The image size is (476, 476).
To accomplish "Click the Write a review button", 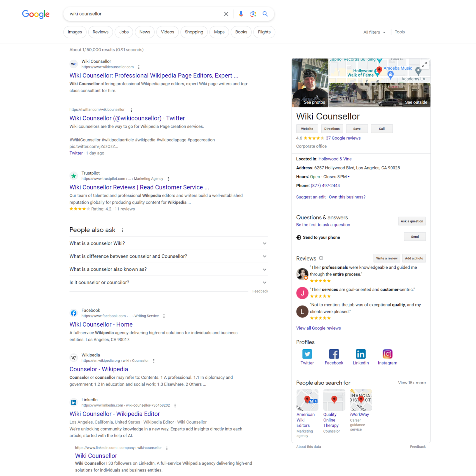I will (x=387, y=258).
